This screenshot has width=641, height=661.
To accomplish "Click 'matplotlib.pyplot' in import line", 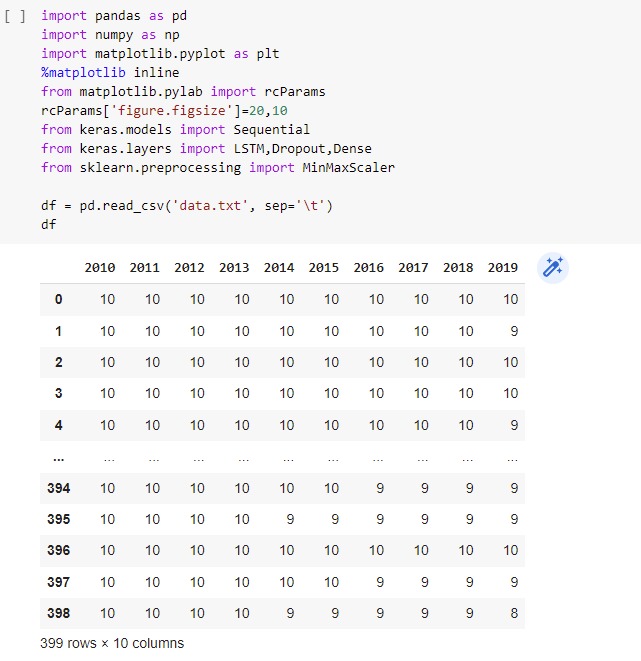I will 160,54.
